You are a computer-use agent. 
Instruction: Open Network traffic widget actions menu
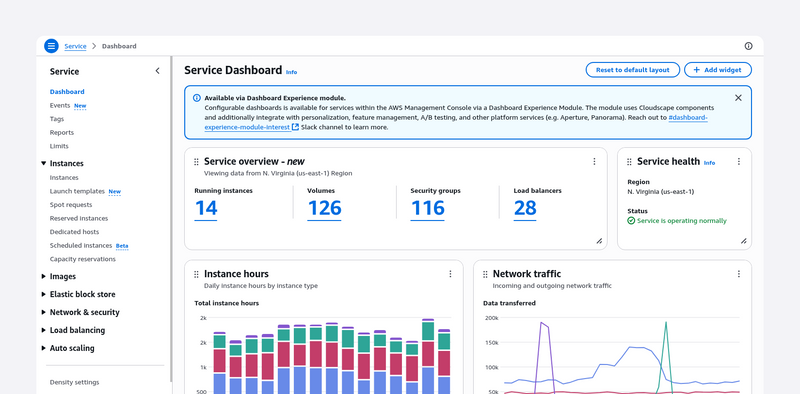pos(738,274)
